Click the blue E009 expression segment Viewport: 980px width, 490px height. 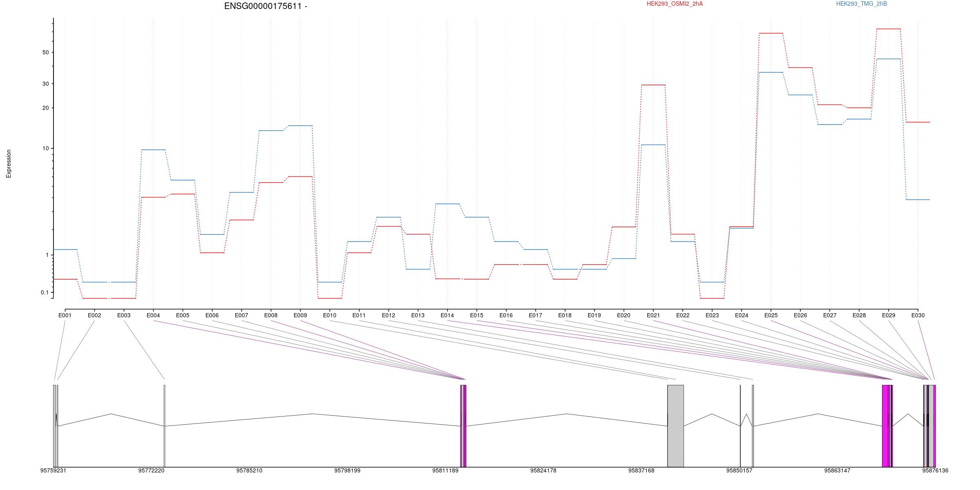pos(300,126)
